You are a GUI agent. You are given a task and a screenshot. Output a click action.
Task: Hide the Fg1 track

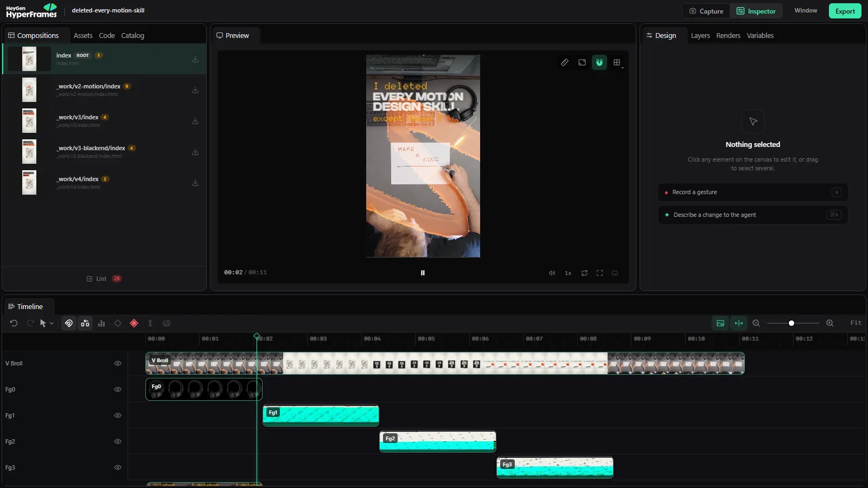coord(118,415)
